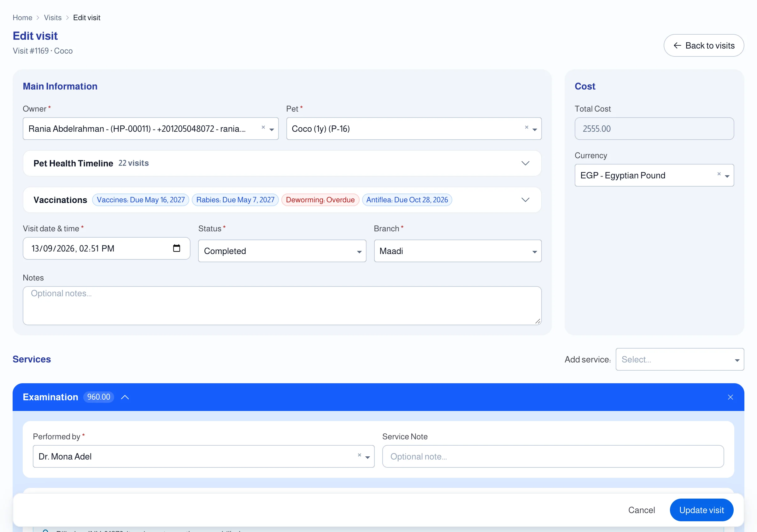The image size is (757, 532).
Task: Remove the Examination service via its X
Action: 730,397
